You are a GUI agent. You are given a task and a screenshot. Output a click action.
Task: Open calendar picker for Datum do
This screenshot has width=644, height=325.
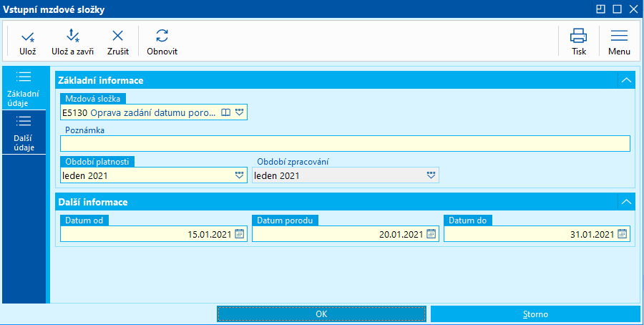623,234
